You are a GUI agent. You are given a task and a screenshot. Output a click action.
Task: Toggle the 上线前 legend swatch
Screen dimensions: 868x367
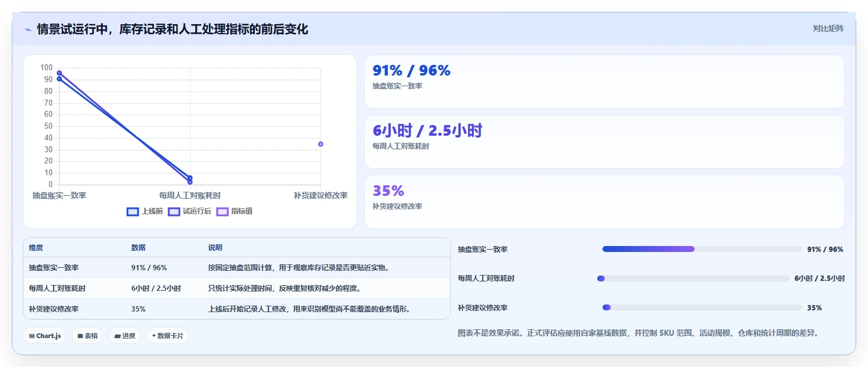[x=133, y=211]
